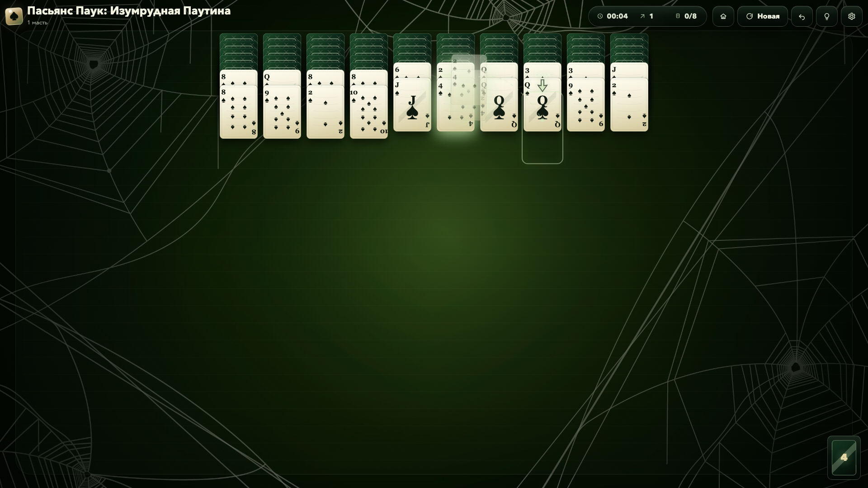Go to the home screen via the house icon
Viewport: 868px width, 488px height.
pyautogui.click(x=723, y=16)
